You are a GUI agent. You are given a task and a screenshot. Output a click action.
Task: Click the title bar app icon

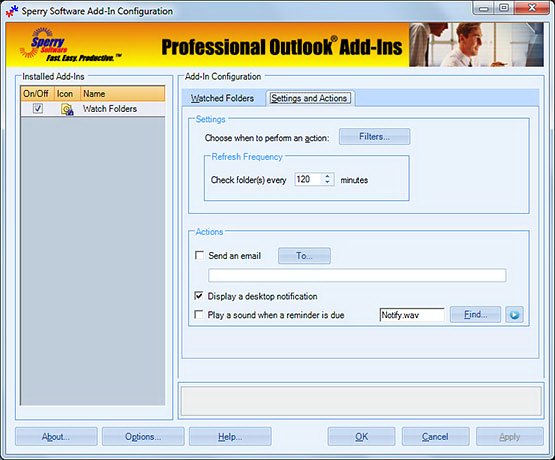(12, 11)
